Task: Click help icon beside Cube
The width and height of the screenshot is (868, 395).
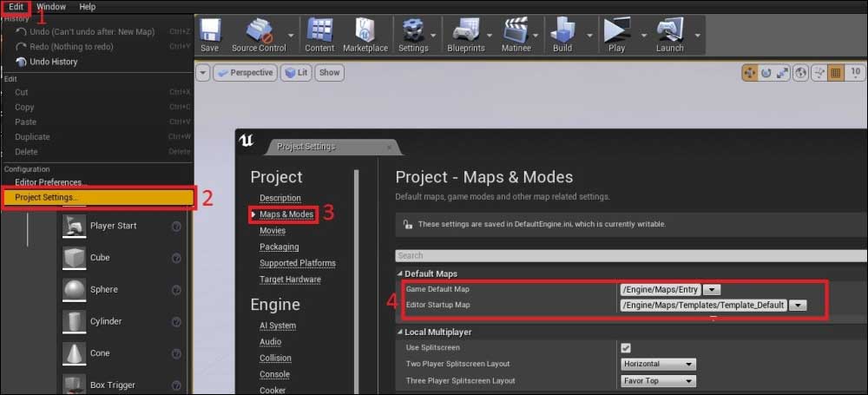Action: coord(176,258)
